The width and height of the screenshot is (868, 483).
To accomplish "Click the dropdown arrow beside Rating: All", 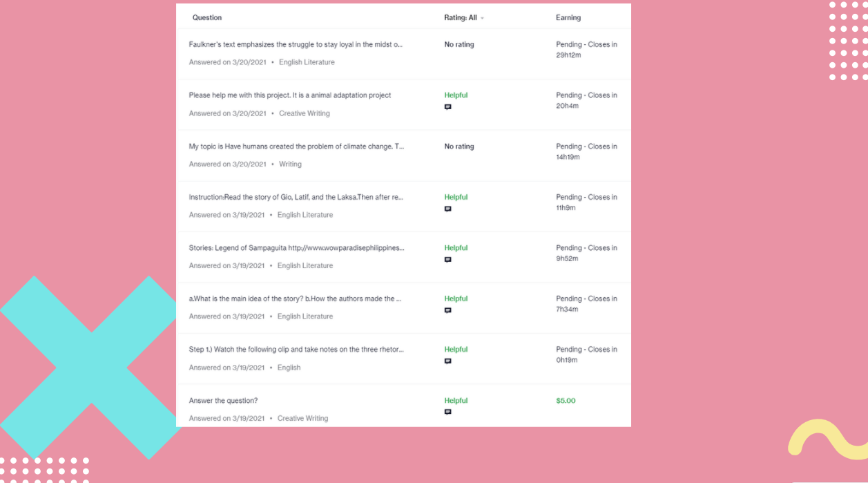I will tap(482, 18).
